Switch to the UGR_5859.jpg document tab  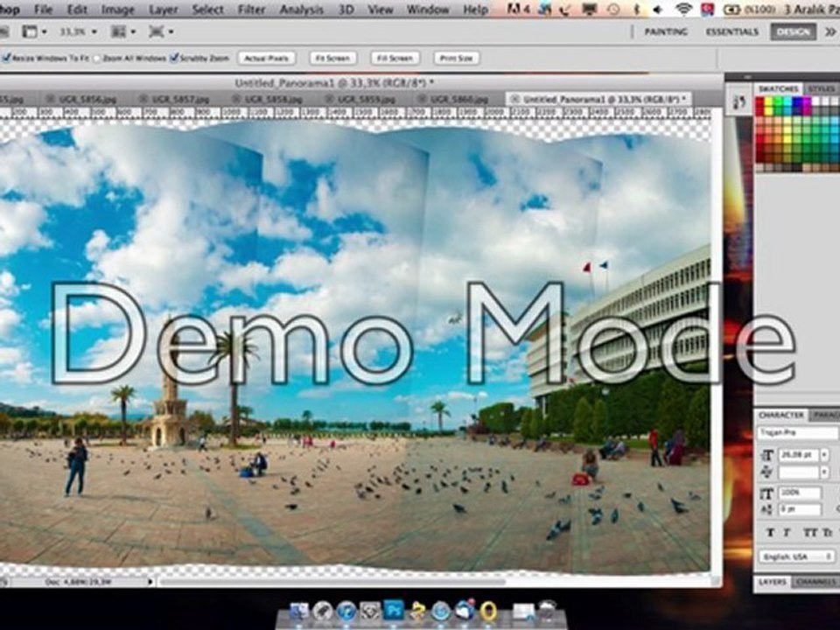click(367, 100)
